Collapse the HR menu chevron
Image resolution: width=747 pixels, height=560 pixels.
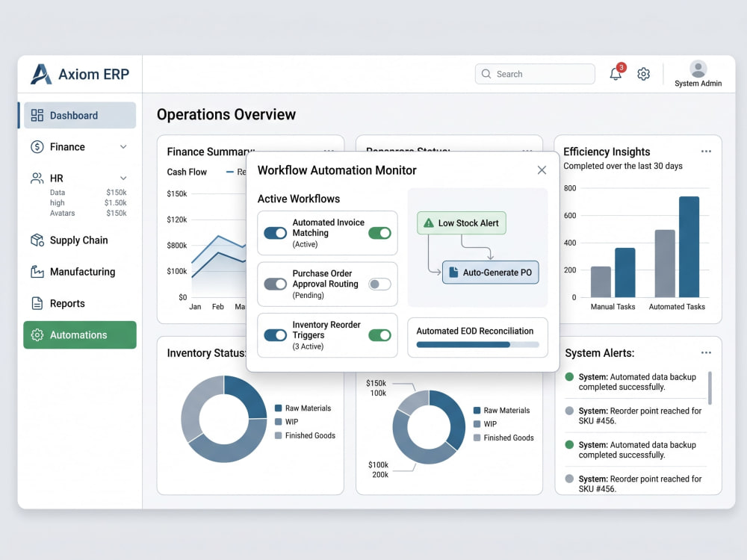(x=123, y=178)
